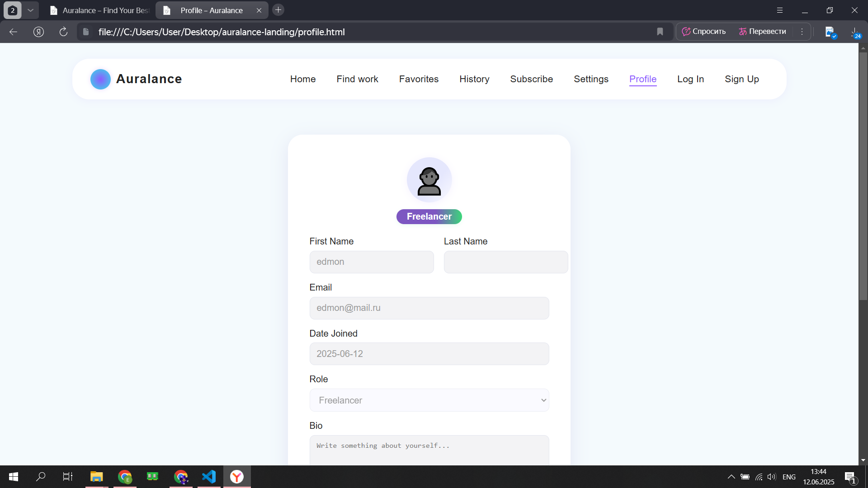Show hidden system tray icons
The height and width of the screenshot is (488, 868).
[731, 477]
